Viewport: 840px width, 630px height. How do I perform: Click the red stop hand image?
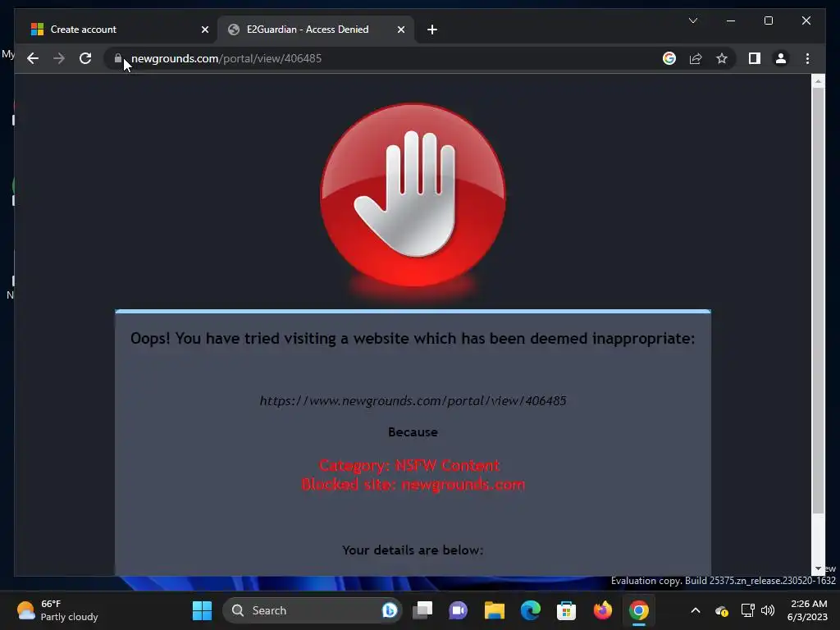click(413, 195)
